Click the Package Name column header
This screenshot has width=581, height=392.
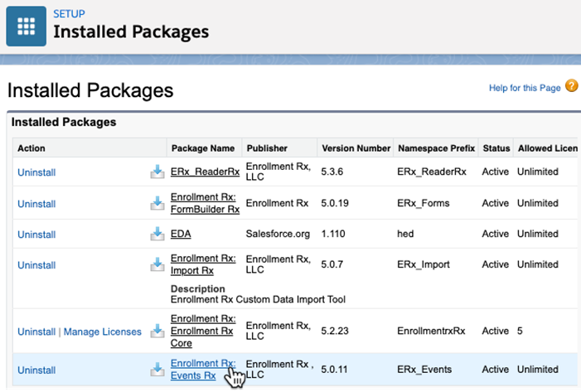coord(202,148)
